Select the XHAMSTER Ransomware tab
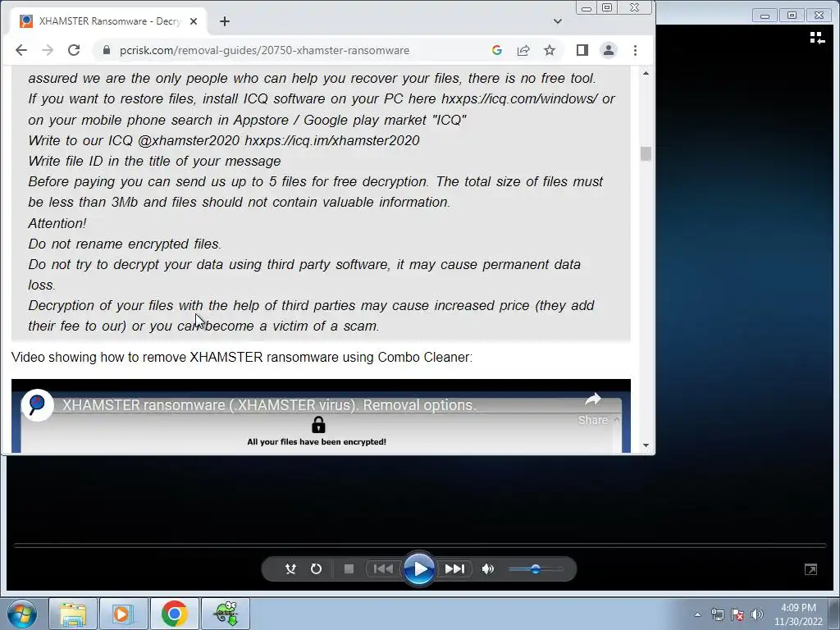The height and width of the screenshot is (630, 840). [x=109, y=21]
